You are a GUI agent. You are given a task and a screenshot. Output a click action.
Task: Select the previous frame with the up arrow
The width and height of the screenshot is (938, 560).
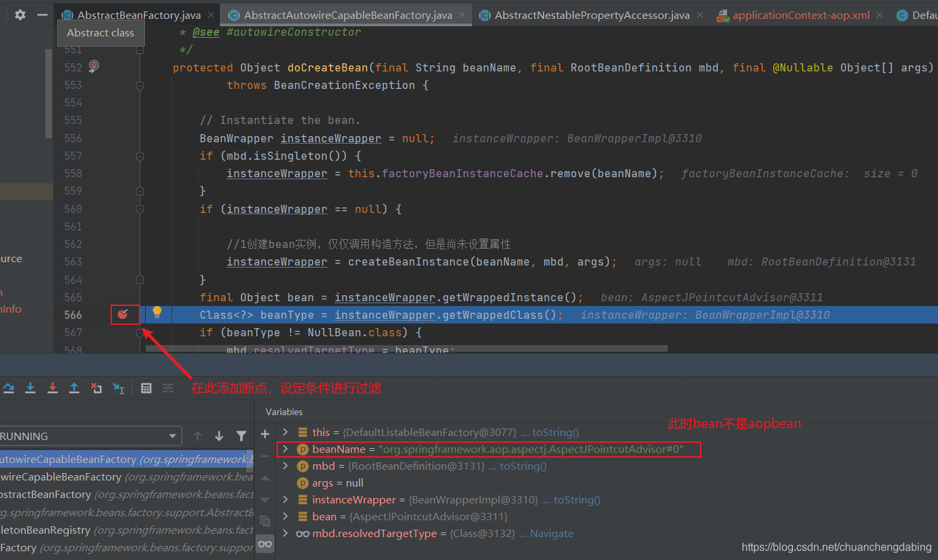point(198,436)
